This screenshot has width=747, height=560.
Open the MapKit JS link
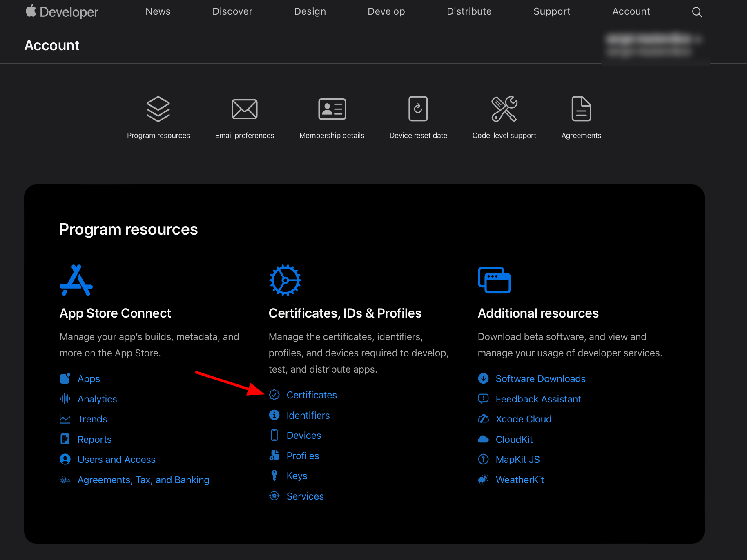[517, 460]
